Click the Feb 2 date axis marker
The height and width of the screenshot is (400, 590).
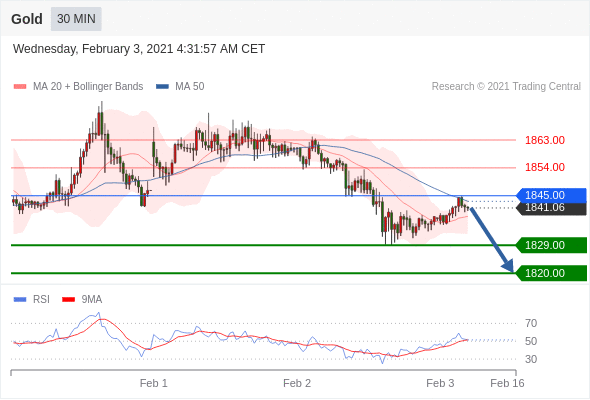coord(297,383)
